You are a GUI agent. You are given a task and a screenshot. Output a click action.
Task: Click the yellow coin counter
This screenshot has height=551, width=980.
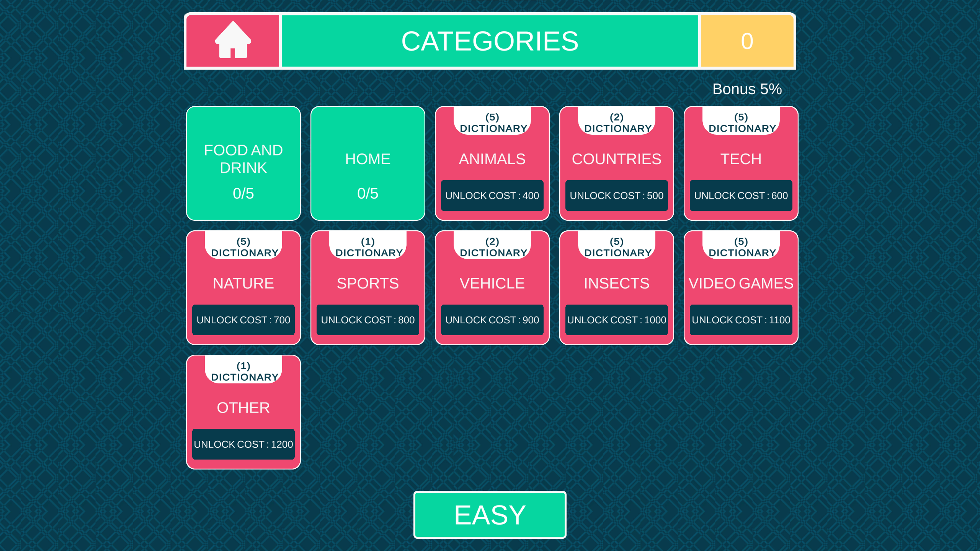(x=747, y=41)
